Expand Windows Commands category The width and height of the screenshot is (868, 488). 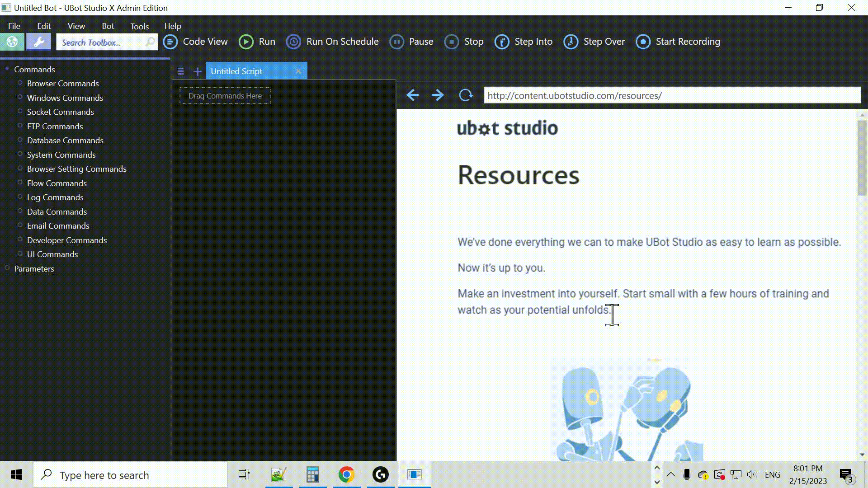[x=20, y=97]
